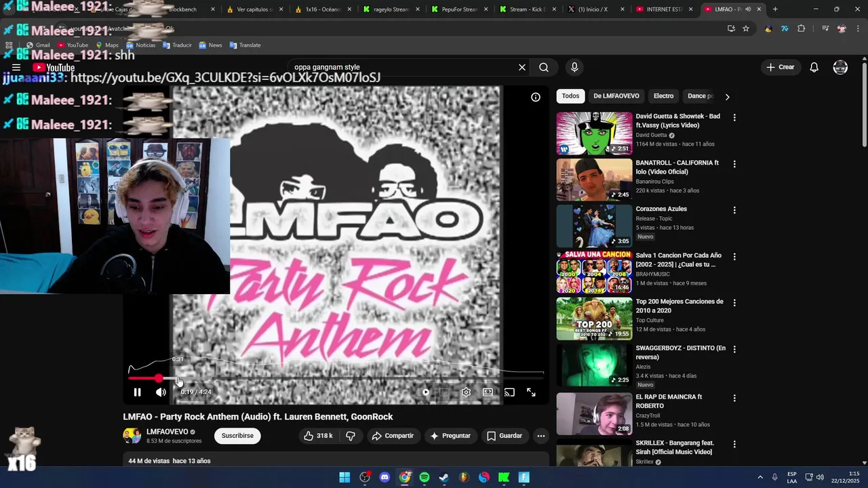Open options for 'EL RAP DE MAINCRA'

[x=734, y=399]
